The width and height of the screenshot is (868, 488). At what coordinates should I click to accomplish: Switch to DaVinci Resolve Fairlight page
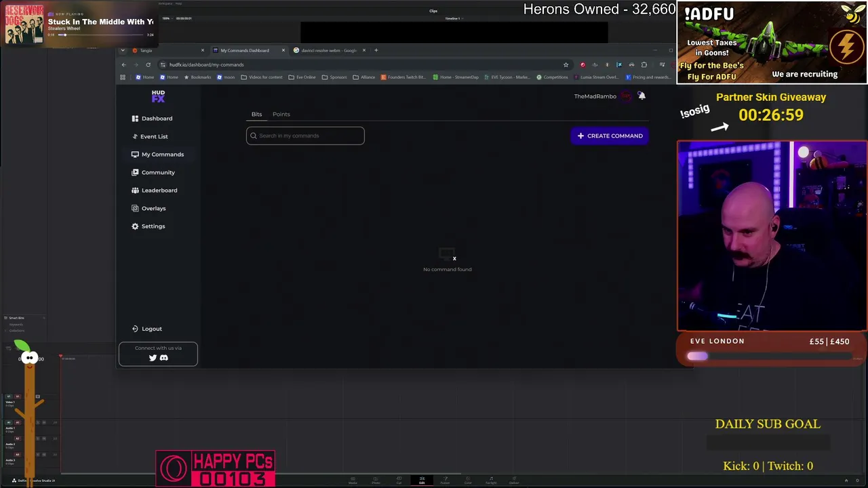point(491,480)
